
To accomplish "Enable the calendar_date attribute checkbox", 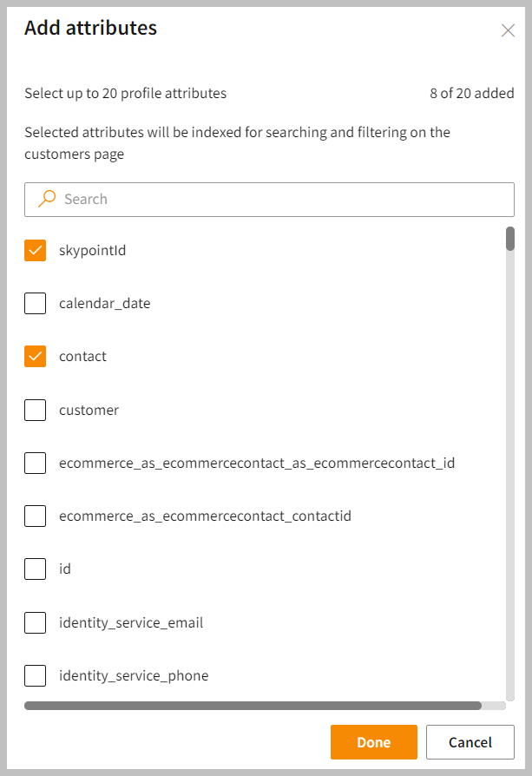I will [36, 304].
